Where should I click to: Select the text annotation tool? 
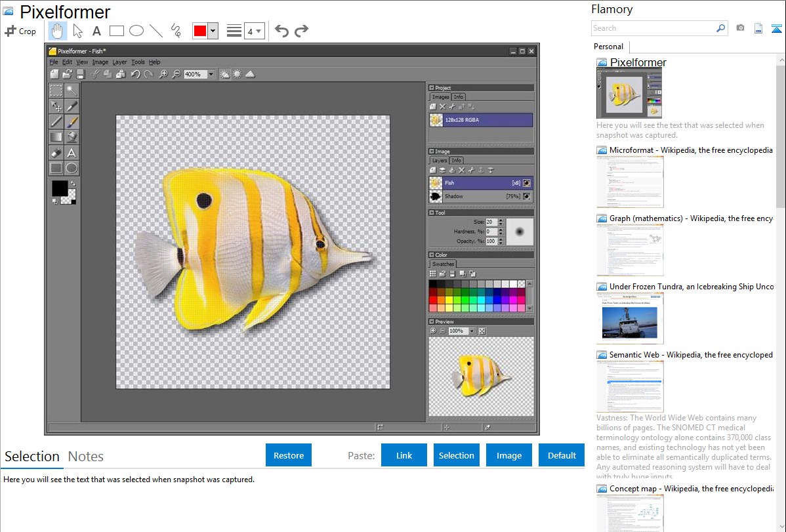point(96,31)
